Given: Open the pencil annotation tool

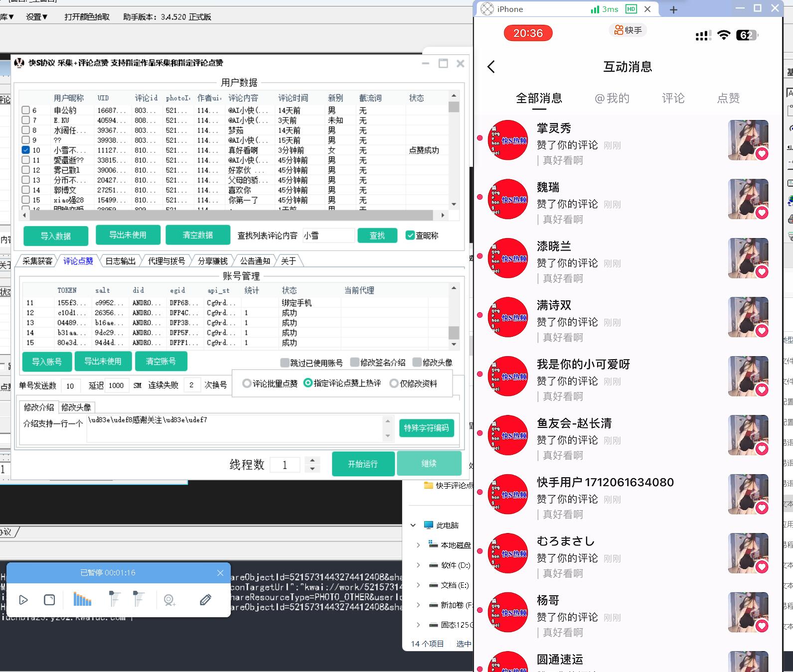Looking at the screenshot, I should coord(205,600).
